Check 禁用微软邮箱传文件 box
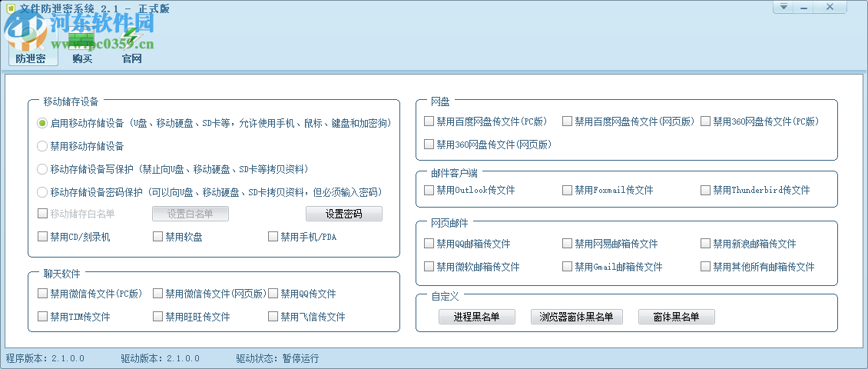868x369 pixels. tap(429, 267)
